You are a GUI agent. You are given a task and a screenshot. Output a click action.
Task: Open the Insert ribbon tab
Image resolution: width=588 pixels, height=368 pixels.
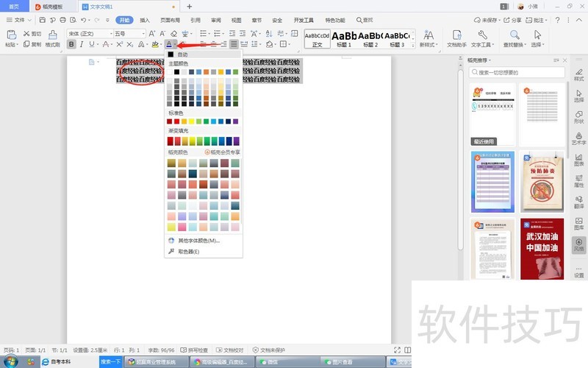(x=145, y=20)
